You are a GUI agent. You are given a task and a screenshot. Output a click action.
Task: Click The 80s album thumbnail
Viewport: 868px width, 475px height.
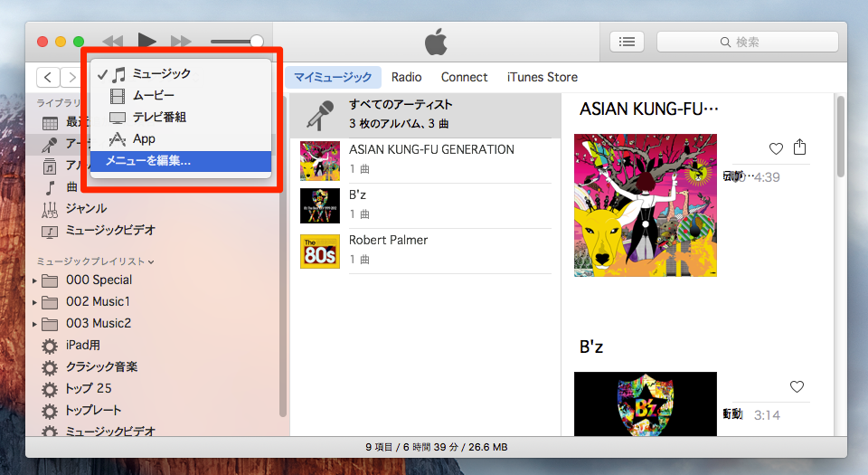[320, 252]
